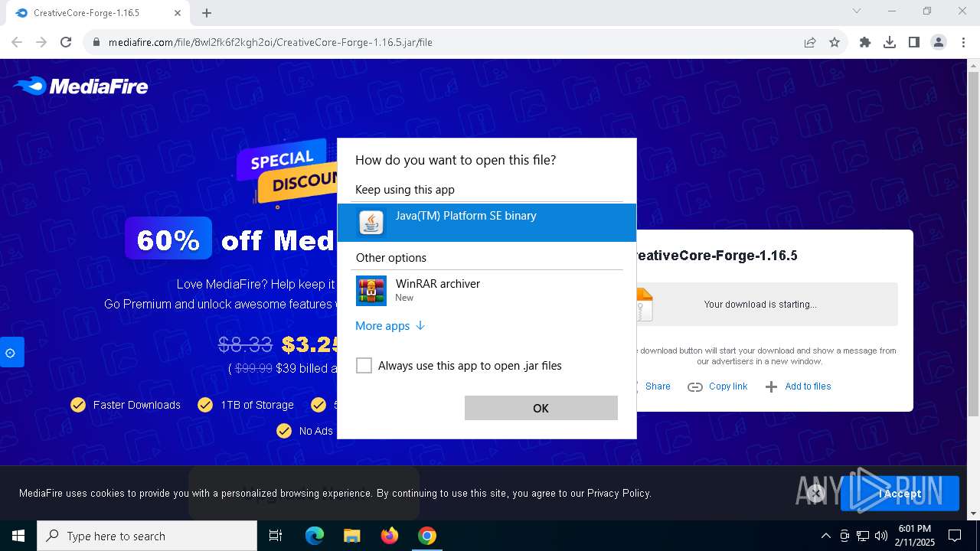Accept MediaFire cookie notice

tap(900, 494)
